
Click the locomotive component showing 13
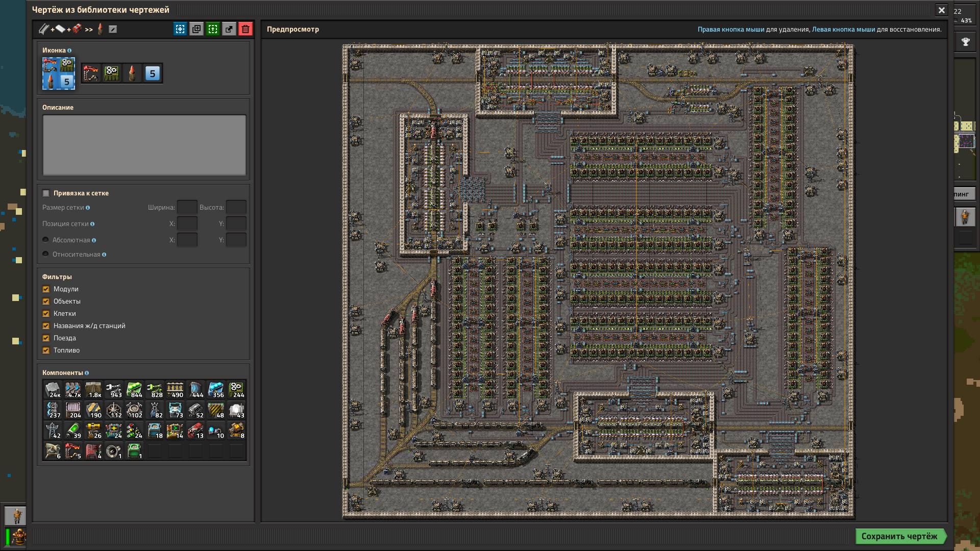(195, 431)
